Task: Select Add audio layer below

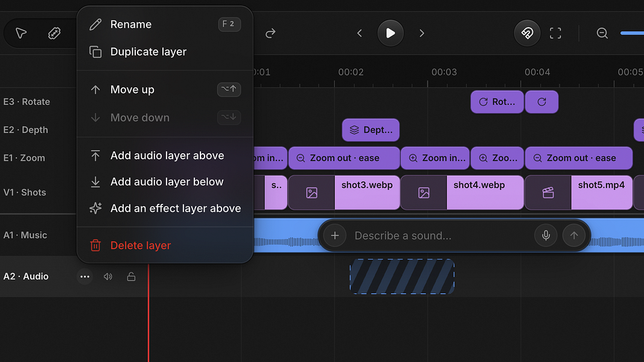Action: [165, 182]
